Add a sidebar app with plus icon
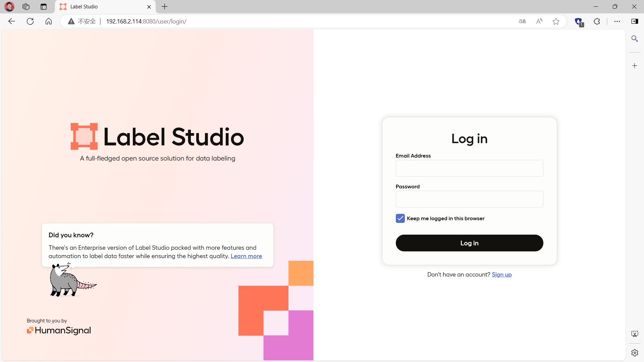The image size is (644, 362). (x=635, y=66)
